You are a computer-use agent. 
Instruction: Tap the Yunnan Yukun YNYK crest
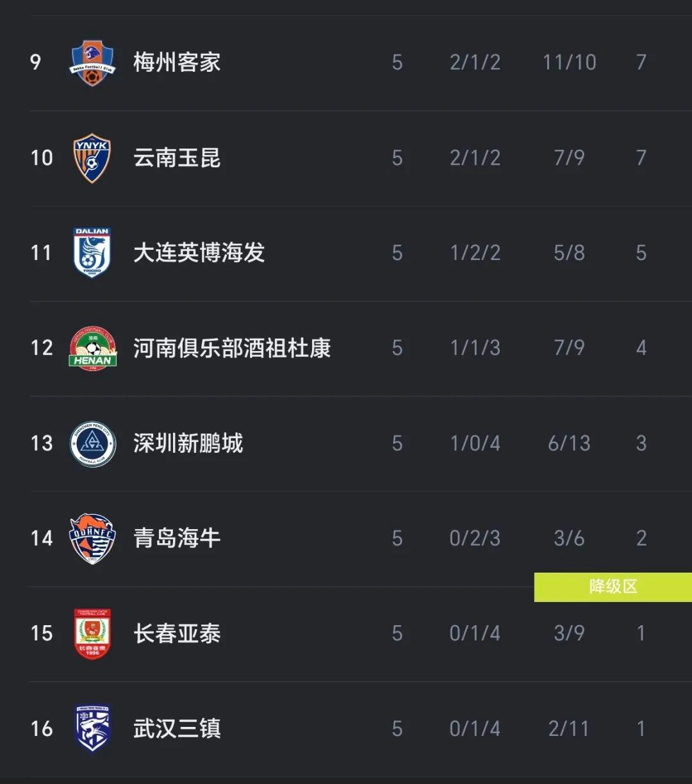(x=93, y=158)
